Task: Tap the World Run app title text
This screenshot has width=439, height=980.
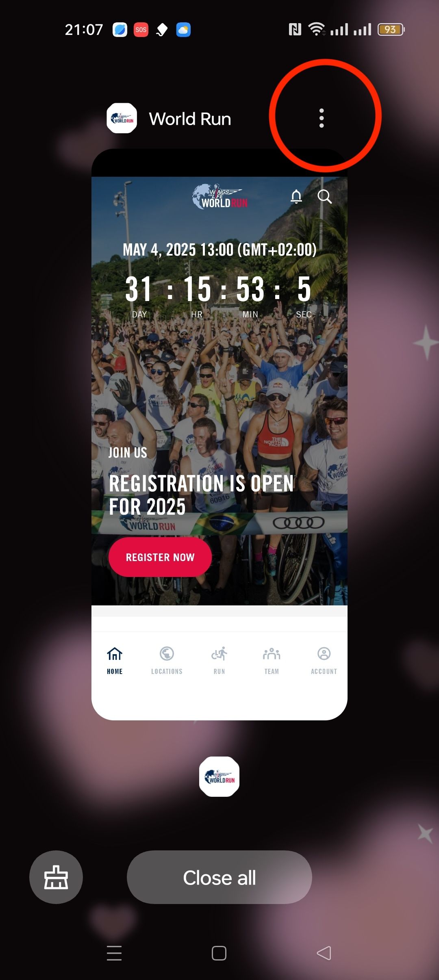Action: [190, 119]
